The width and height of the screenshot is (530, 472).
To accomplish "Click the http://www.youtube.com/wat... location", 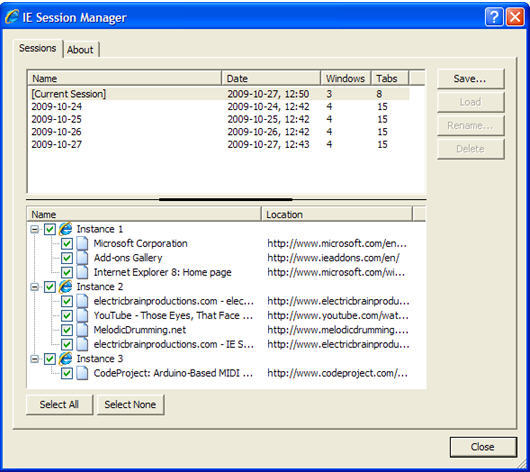I will coord(338,315).
